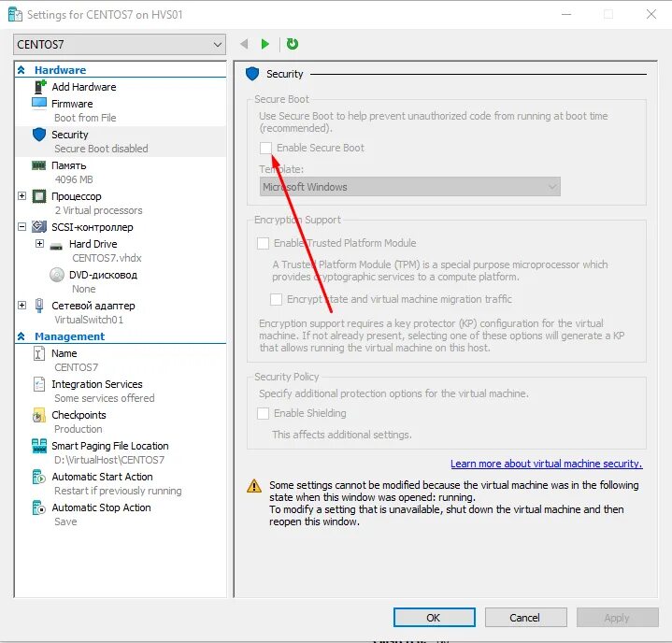Click the Name document icon
672x643 pixels.
(39, 353)
